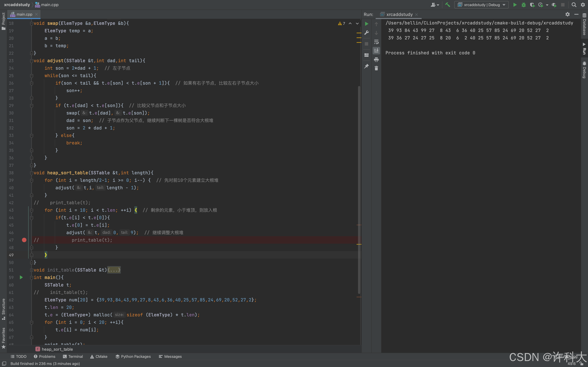
Task: Click the xrcaddstudy project breadcrumb
Action: 17,5
